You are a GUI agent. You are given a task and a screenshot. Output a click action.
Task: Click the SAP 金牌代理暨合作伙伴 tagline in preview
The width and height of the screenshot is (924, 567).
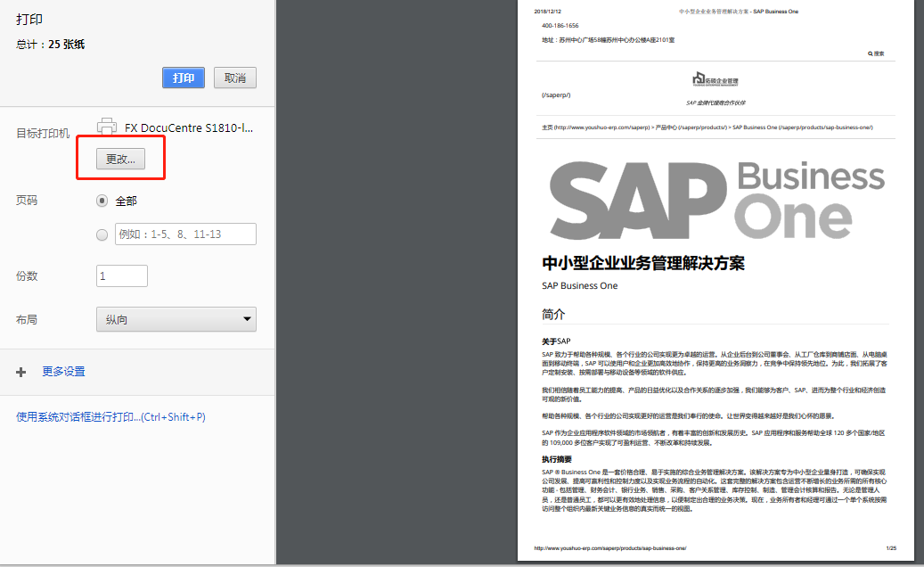715,103
